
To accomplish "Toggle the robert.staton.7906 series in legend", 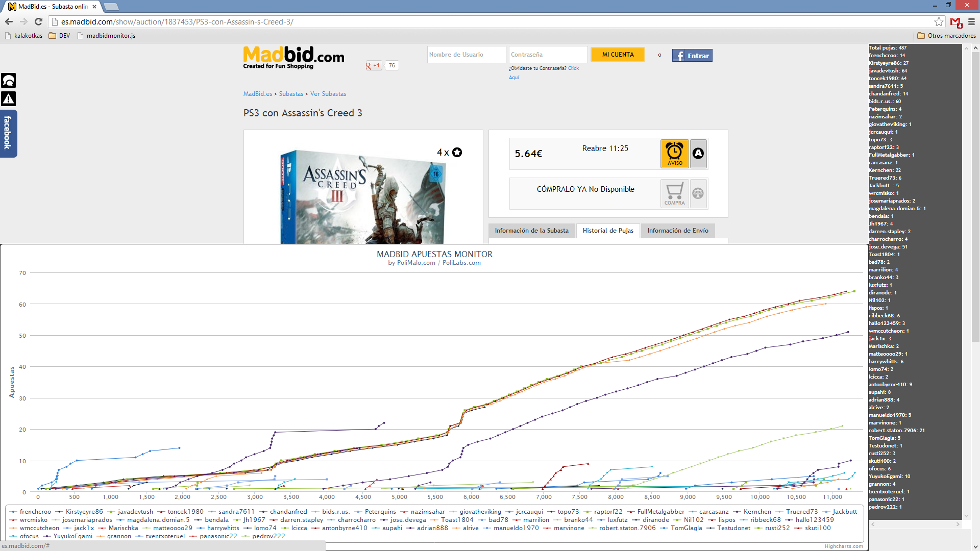I will click(x=622, y=528).
